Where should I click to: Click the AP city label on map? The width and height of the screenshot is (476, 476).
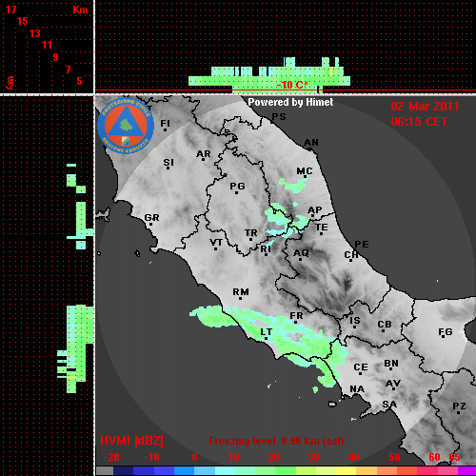[x=315, y=210]
